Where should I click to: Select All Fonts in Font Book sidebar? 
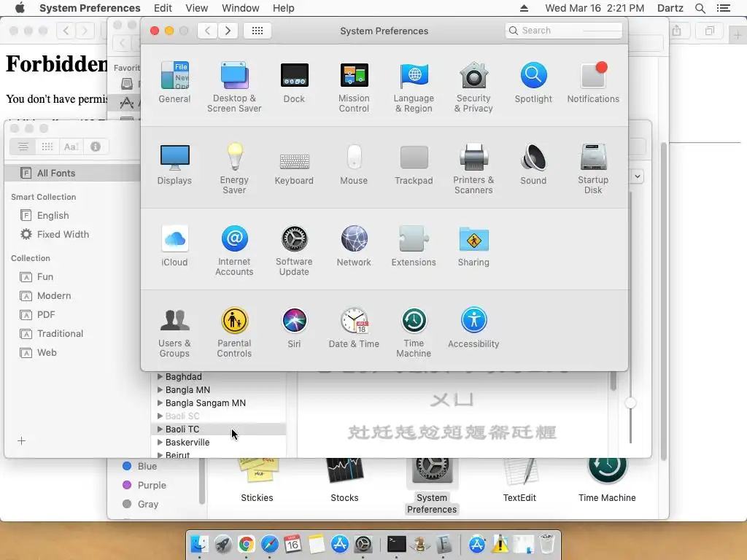point(72,173)
